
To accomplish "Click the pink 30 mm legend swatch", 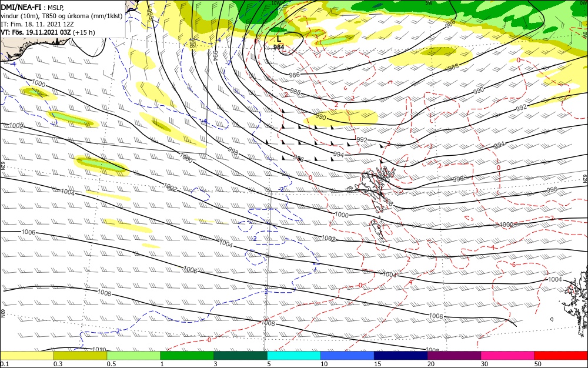I will [x=507, y=356].
